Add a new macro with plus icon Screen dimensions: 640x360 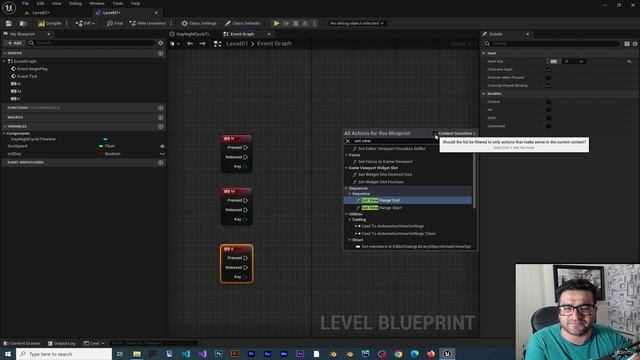pyautogui.click(x=160, y=117)
